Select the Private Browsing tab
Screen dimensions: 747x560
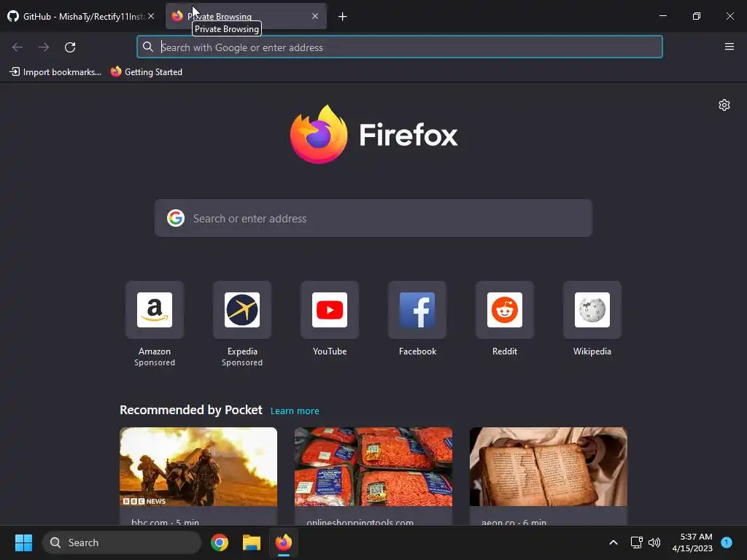coord(246,16)
